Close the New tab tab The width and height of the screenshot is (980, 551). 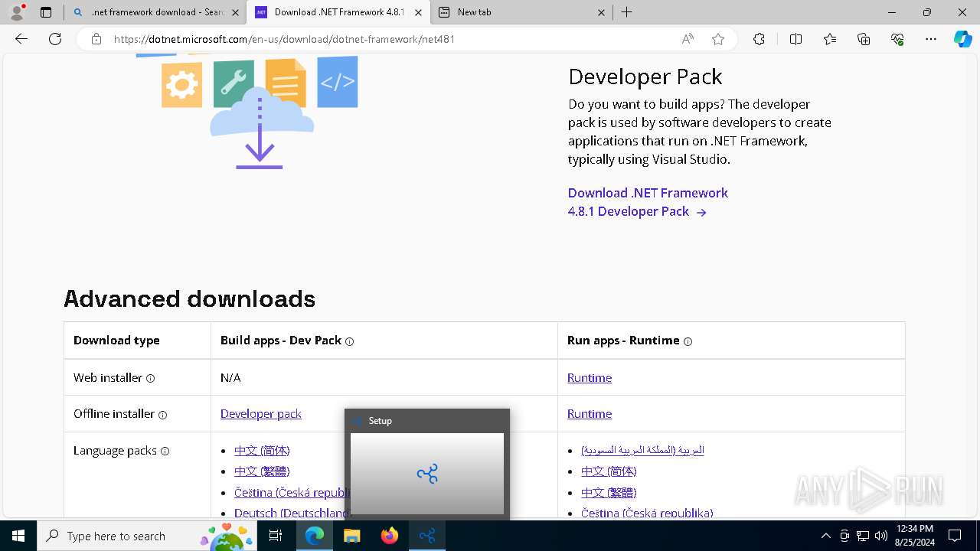(x=601, y=12)
